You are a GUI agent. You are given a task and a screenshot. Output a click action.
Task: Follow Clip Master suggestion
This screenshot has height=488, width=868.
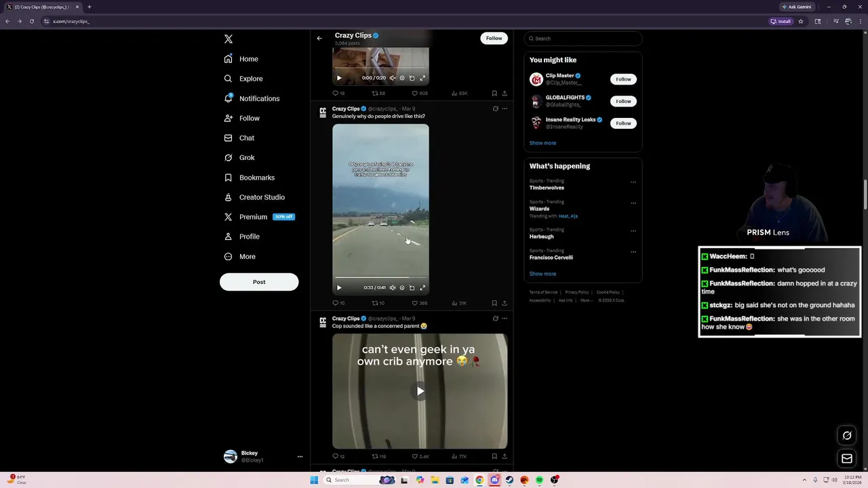[x=623, y=79]
